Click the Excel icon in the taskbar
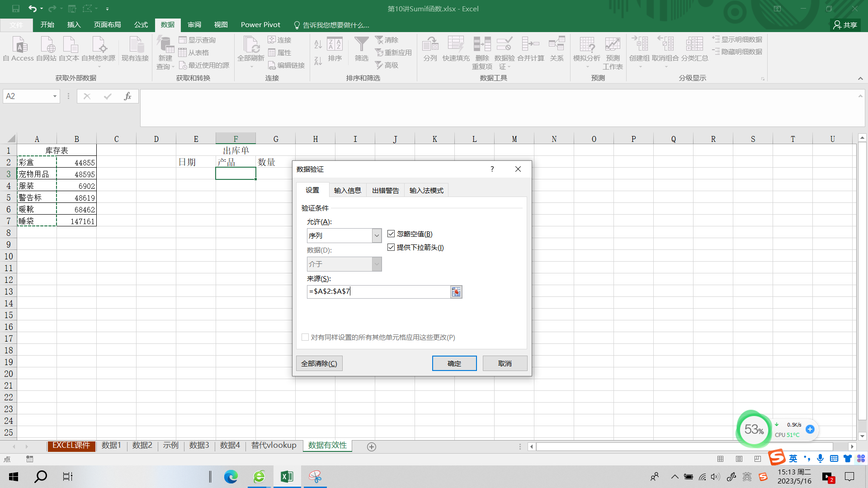 (287, 476)
